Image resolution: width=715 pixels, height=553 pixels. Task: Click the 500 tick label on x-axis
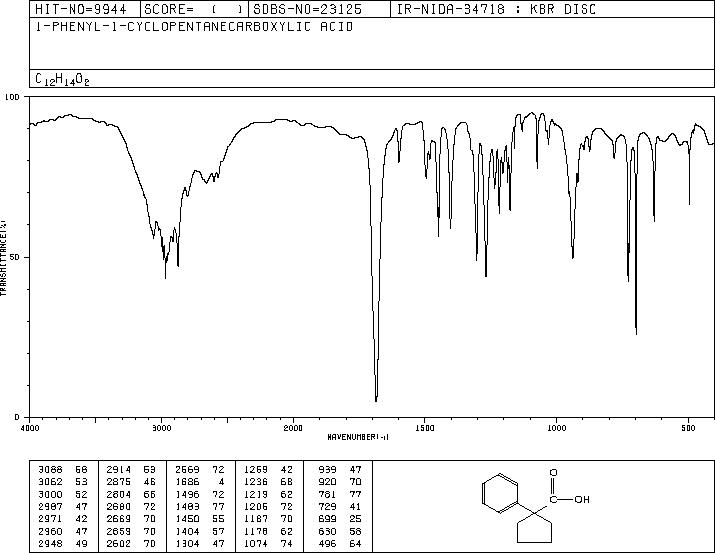coord(688,428)
